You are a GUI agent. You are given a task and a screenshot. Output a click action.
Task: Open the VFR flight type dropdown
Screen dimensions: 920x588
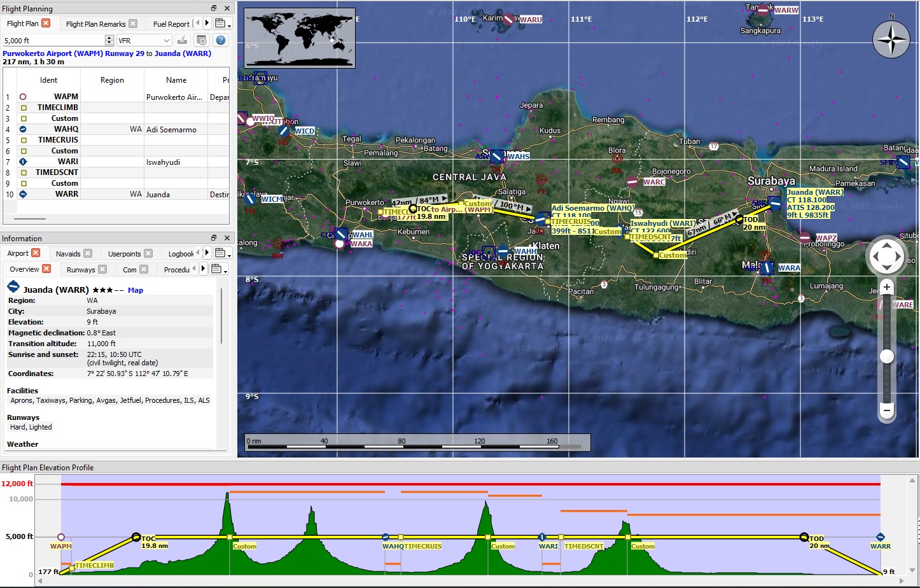click(x=144, y=40)
